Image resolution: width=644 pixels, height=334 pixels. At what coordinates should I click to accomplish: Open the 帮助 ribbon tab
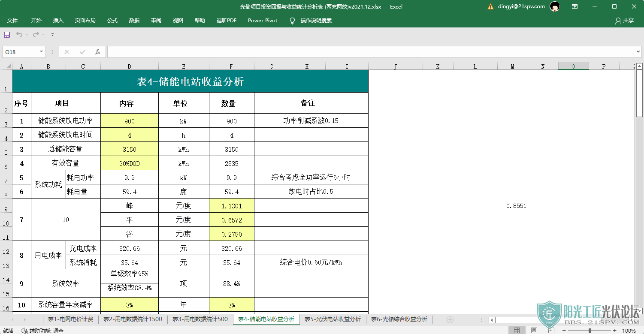click(200, 20)
